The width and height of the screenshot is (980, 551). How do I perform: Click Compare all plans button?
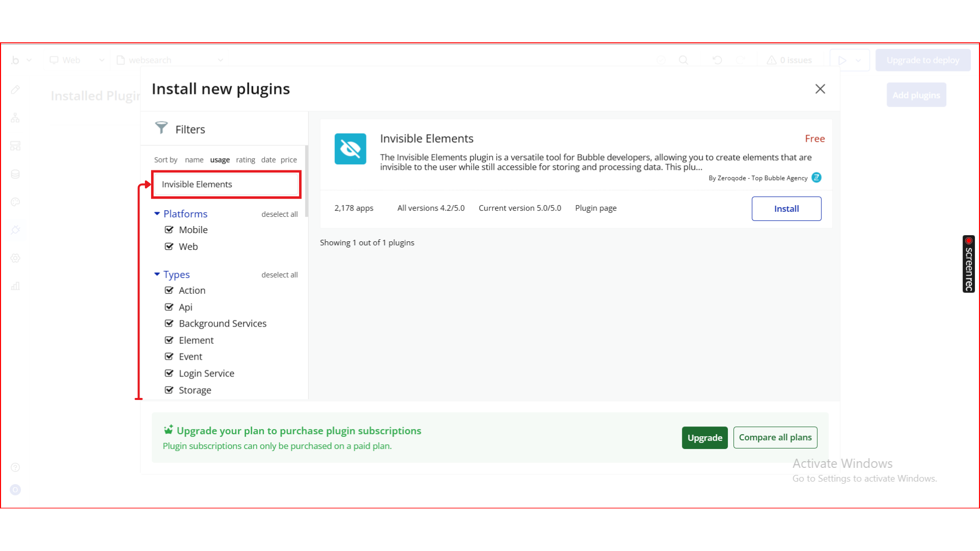point(775,438)
